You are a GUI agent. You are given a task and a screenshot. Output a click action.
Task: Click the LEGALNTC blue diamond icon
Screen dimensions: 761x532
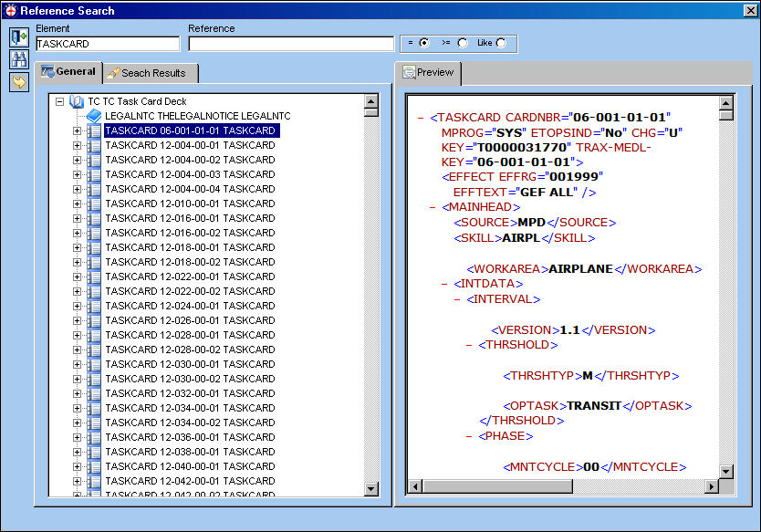tap(94, 116)
